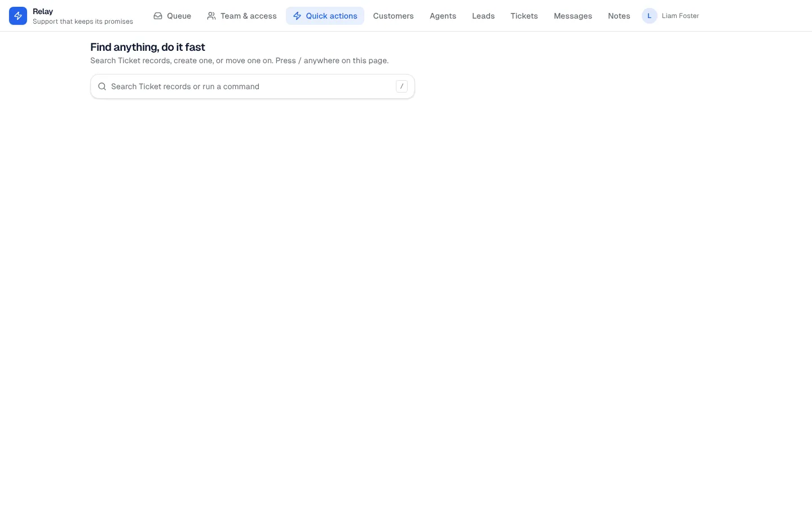Click the 'Find anything, do it fast' heading
The width and height of the screenshot is (812, 508).
pos(148,47)
